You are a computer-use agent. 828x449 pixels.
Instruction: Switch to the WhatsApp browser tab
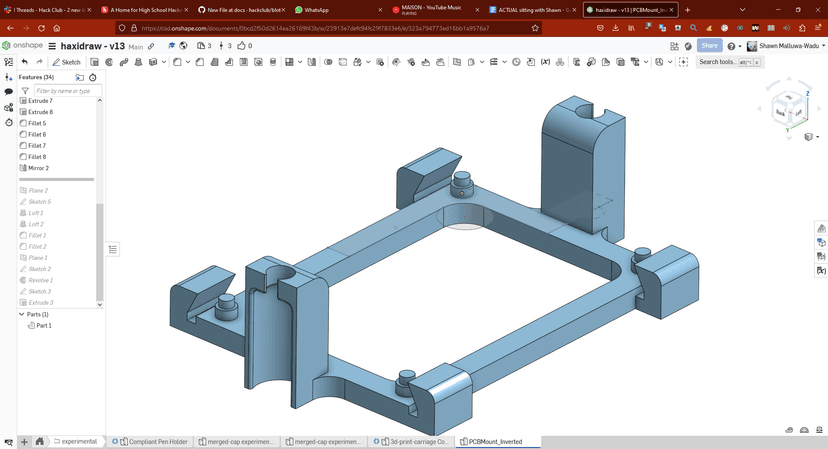pyautogui.click(x=317, y=10)
